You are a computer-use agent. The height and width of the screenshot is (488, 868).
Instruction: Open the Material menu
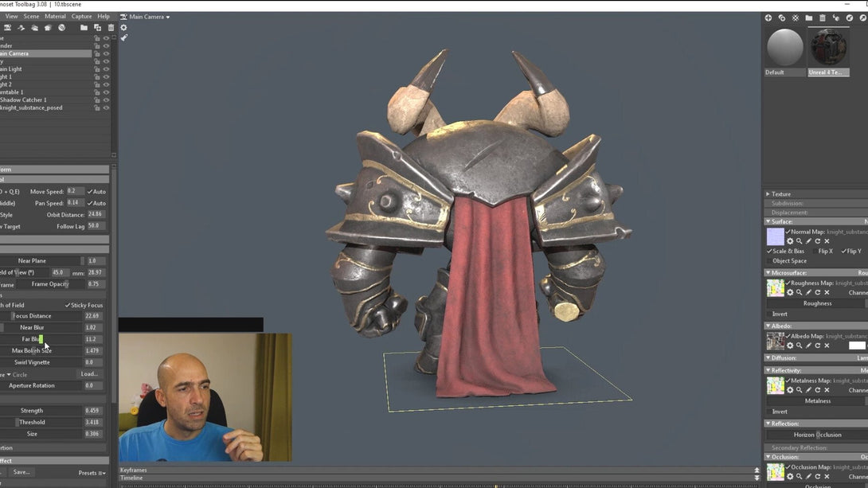pos(55,17)
